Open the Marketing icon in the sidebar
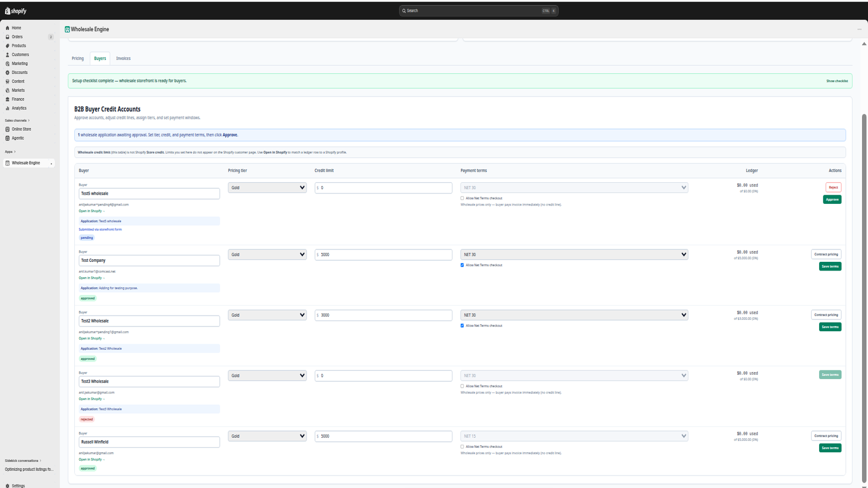Image resolution: width=868 pixels, height=488 pixels. (x=8, y=63)
